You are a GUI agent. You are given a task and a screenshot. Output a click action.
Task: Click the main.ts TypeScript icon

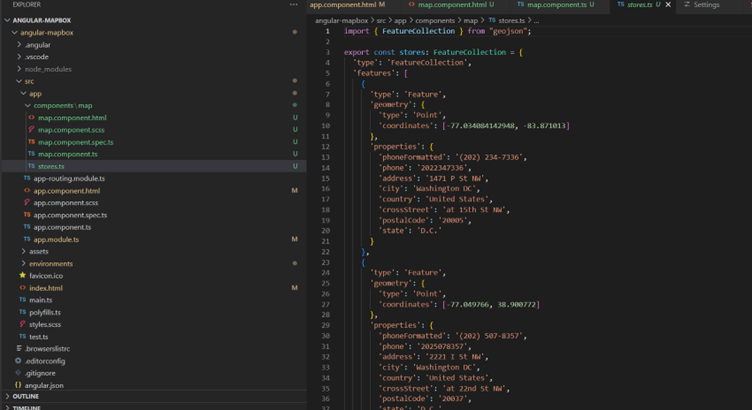pyautogui.click(x=23, y=300)
